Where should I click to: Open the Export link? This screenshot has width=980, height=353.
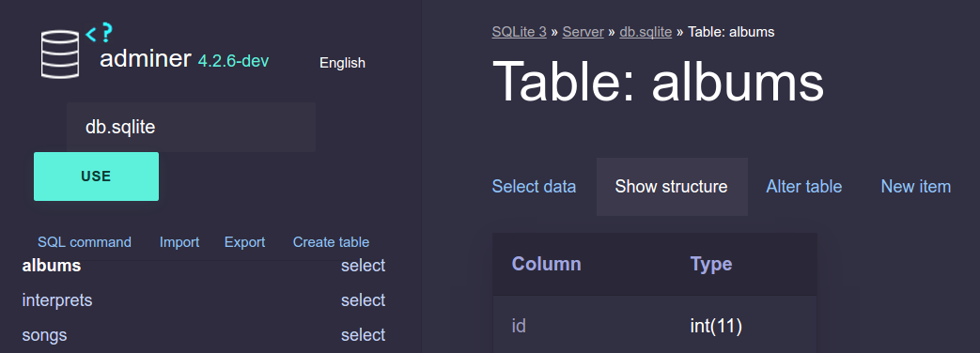[244, 242]
